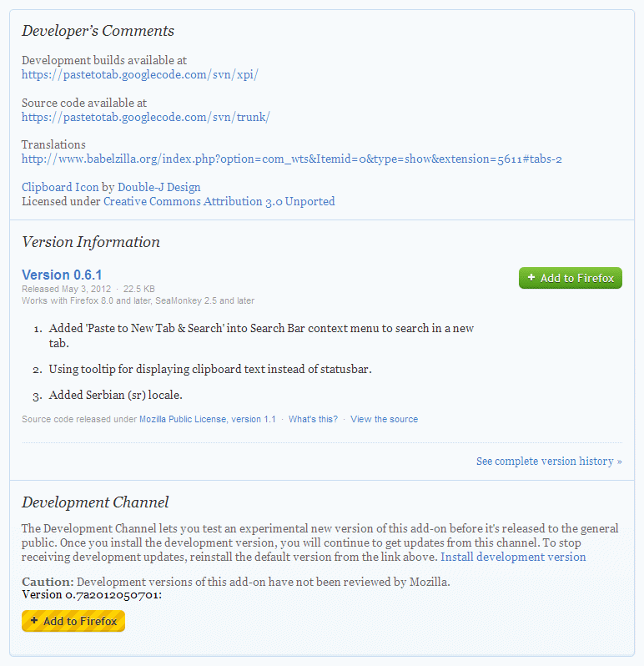Click View the source link
Screen dimensions: 644x666
(x=385, y=419)
